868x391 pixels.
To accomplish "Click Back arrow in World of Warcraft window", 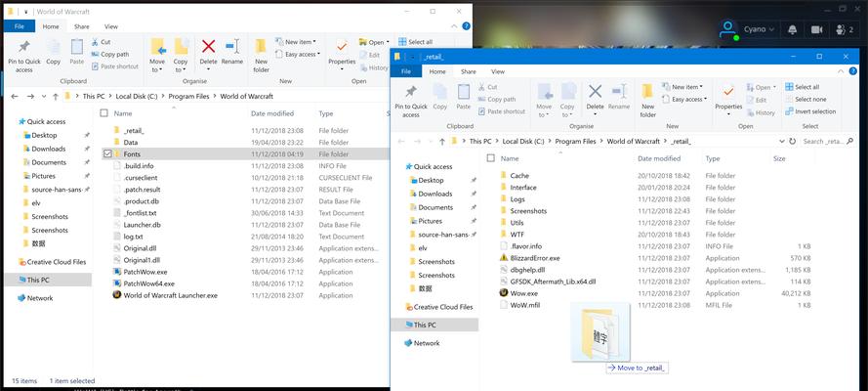I will pos(15,97).
